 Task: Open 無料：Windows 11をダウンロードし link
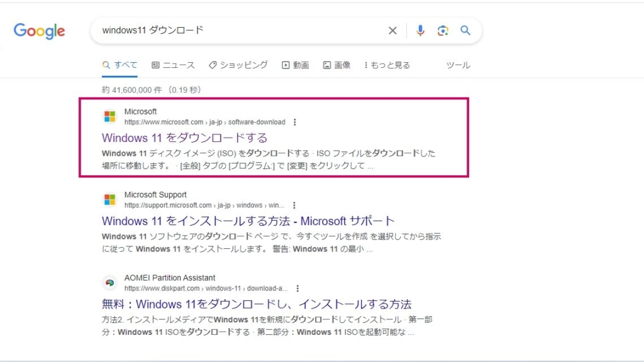257,304
